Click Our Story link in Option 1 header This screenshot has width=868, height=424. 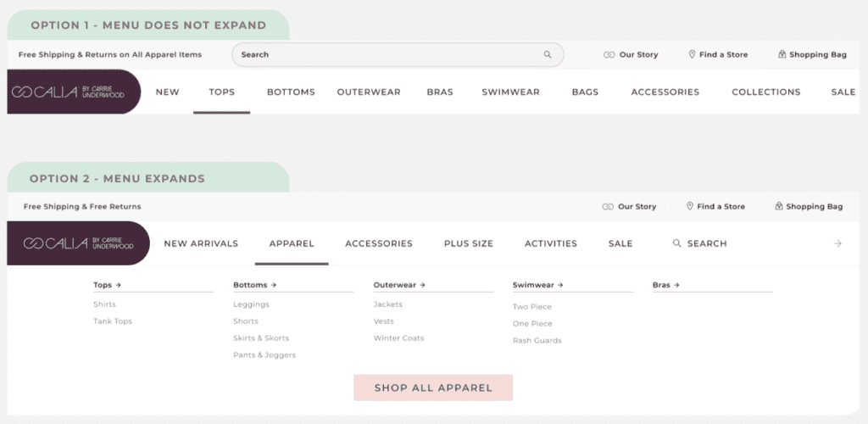point(631,55)
